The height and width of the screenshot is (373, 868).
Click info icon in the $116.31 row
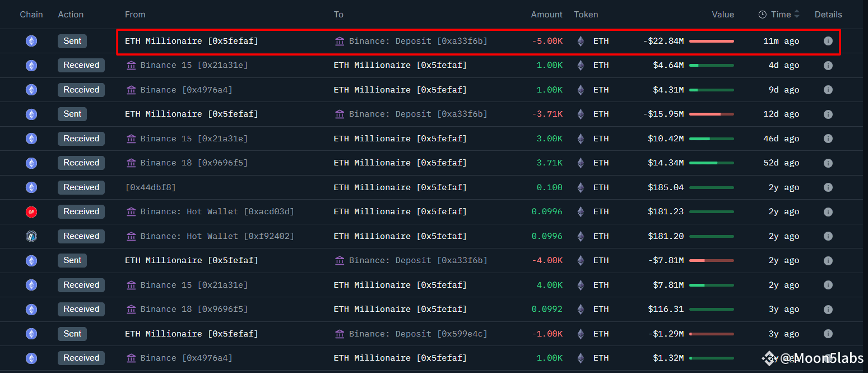point(828,309)
